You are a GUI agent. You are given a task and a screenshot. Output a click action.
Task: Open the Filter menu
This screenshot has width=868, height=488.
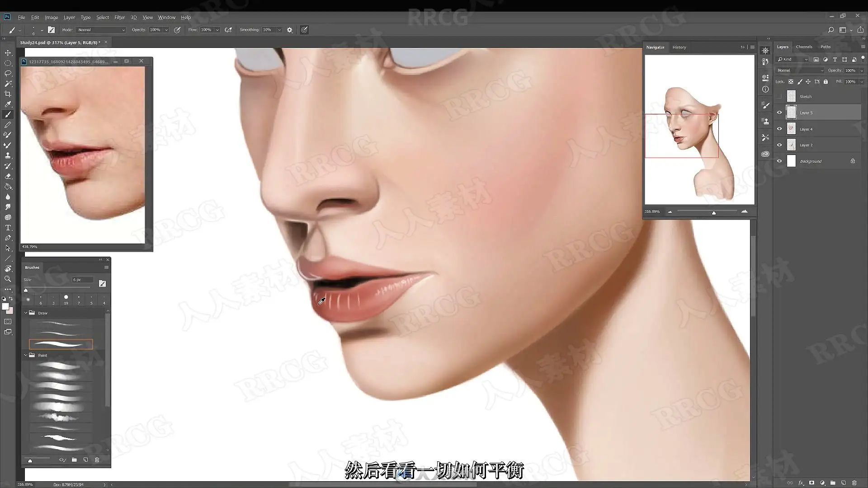click(119, 17)
